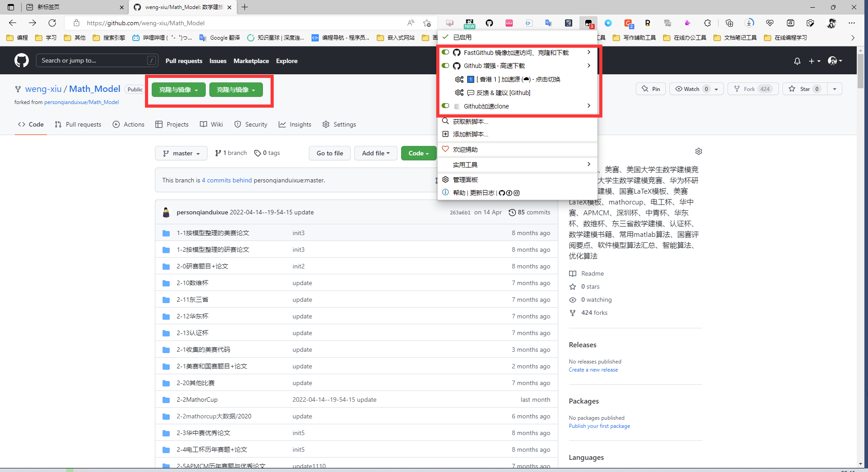
Task: Toggle the Github加速clone script switch
Action: [445, 106]
